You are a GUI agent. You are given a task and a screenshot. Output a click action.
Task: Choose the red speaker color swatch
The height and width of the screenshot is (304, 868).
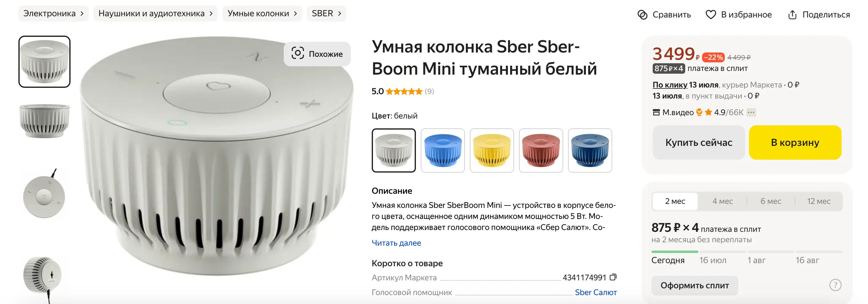[541, 150]
